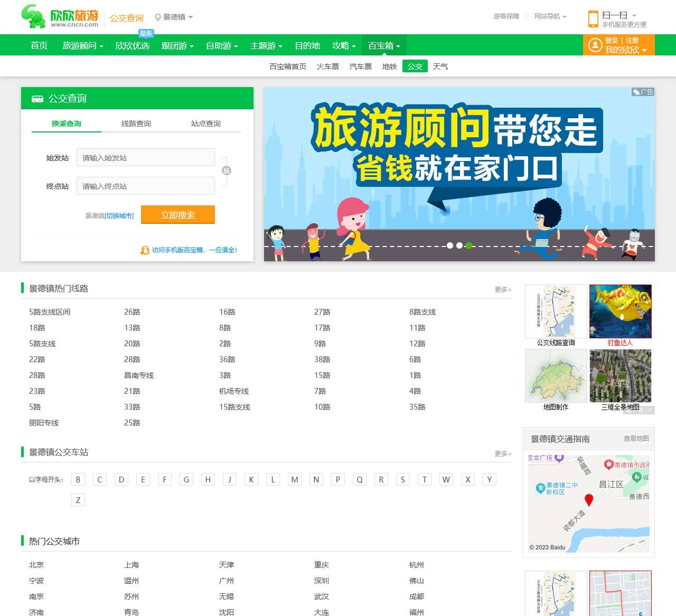Filter stations by letter Z
The image size is (676, 616).
click(x=78, y=500)
